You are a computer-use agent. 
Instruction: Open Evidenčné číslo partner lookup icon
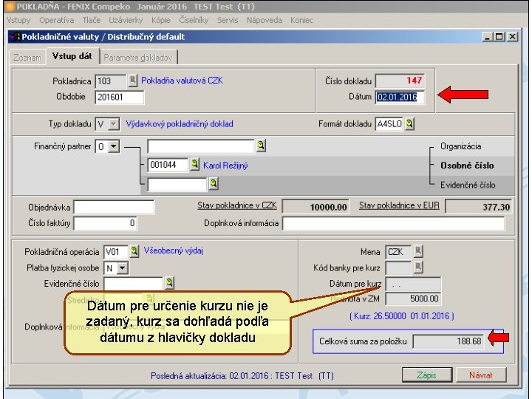tap(214, 184)
